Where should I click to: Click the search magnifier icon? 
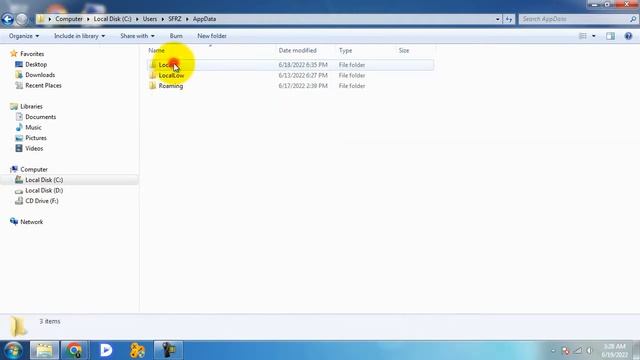coord(633,19)
